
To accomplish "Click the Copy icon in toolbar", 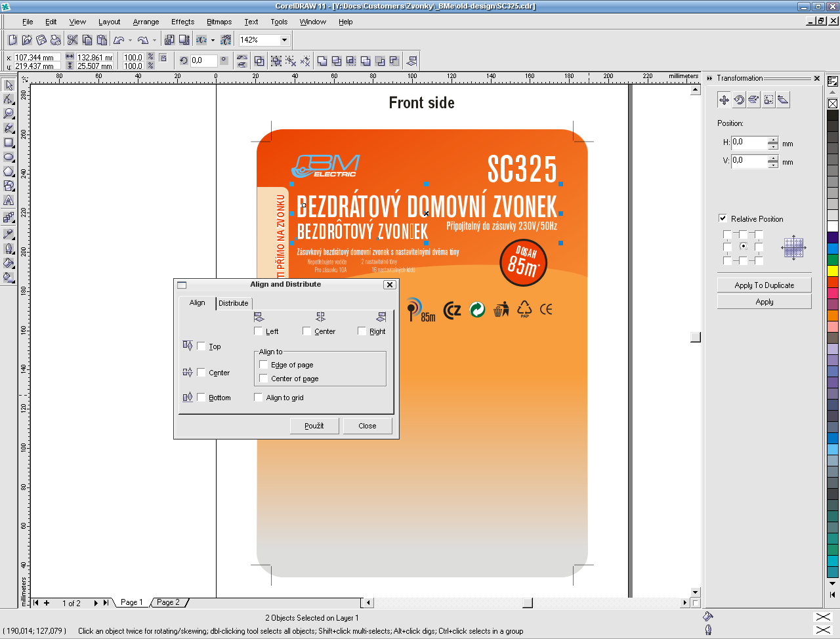I will click(87, 40).
